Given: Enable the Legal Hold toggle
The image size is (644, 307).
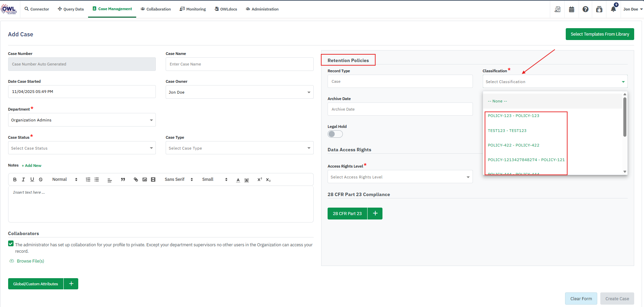Looking at the screenshot, I should click(x=335, y=134).
